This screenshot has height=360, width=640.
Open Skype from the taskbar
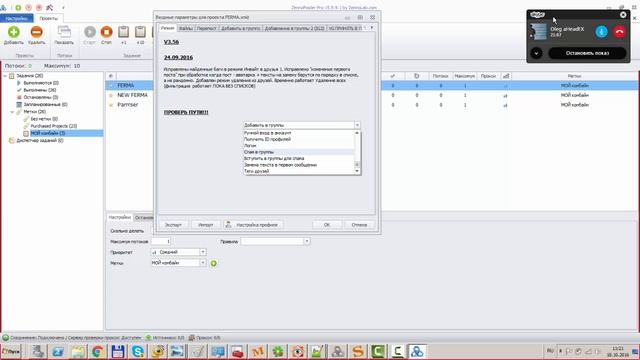[138, 351]
